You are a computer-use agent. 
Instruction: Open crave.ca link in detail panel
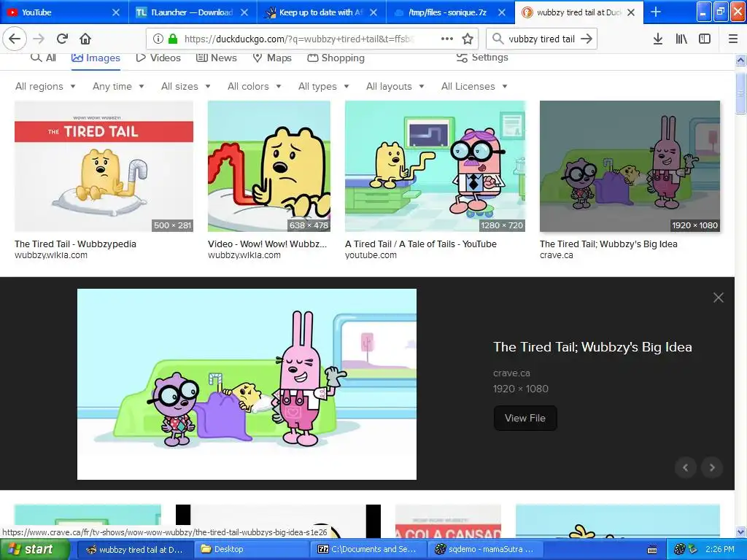pyautogui.click(x=511, y=373)
